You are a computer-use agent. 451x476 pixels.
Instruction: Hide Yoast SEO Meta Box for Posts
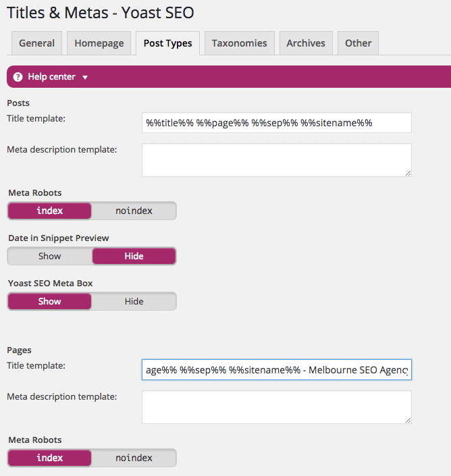134,301
